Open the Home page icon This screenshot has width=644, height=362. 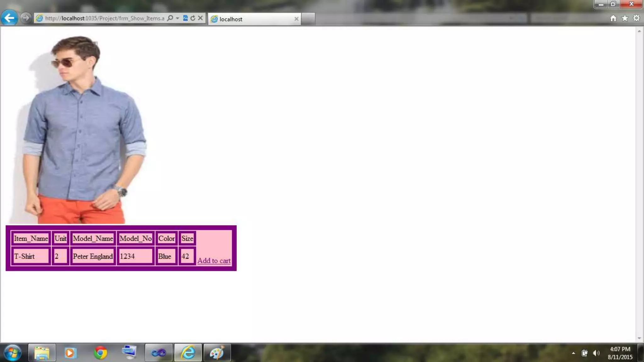613,18
